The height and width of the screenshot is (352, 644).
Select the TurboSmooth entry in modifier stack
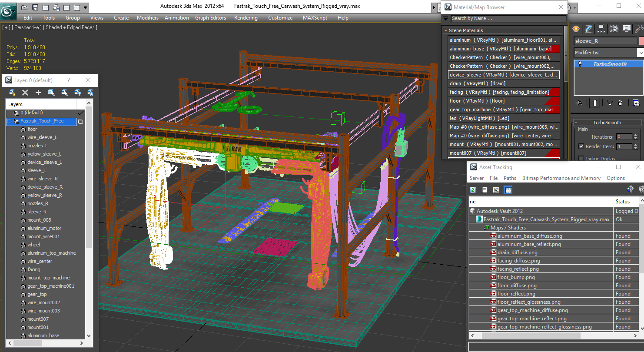pos(610,64)
